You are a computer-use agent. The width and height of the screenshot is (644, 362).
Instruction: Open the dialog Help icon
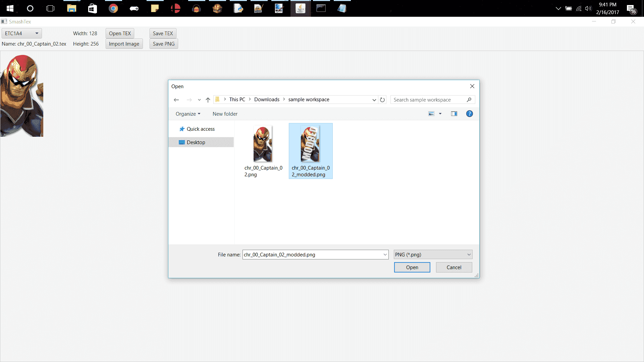(x=470, y=114)
